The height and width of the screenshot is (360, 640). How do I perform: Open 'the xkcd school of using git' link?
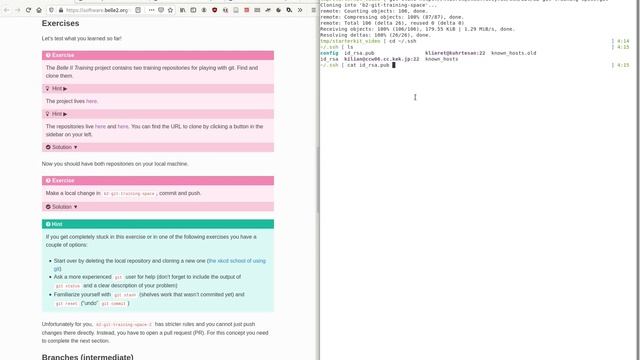(x=237, y=261)
